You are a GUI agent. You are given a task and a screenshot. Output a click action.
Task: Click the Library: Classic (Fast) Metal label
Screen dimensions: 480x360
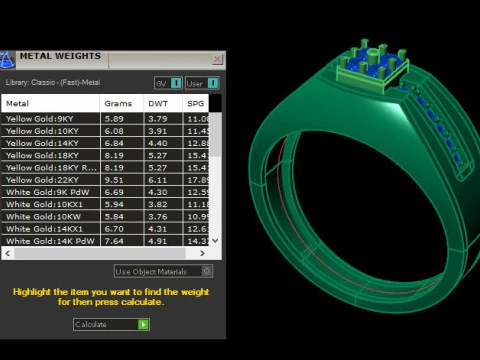click(53, 82)
